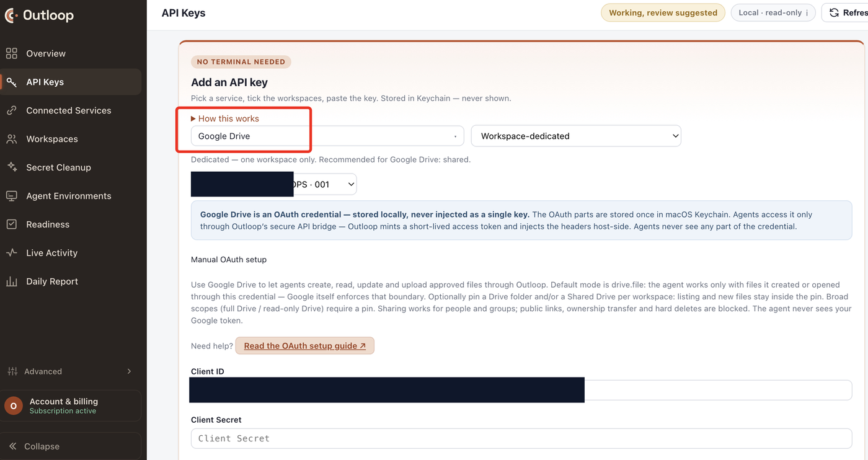868x460 pixels.
Task: Click the NO TERMINAL NEEDED tag
Action: click(x=241, y=62)
